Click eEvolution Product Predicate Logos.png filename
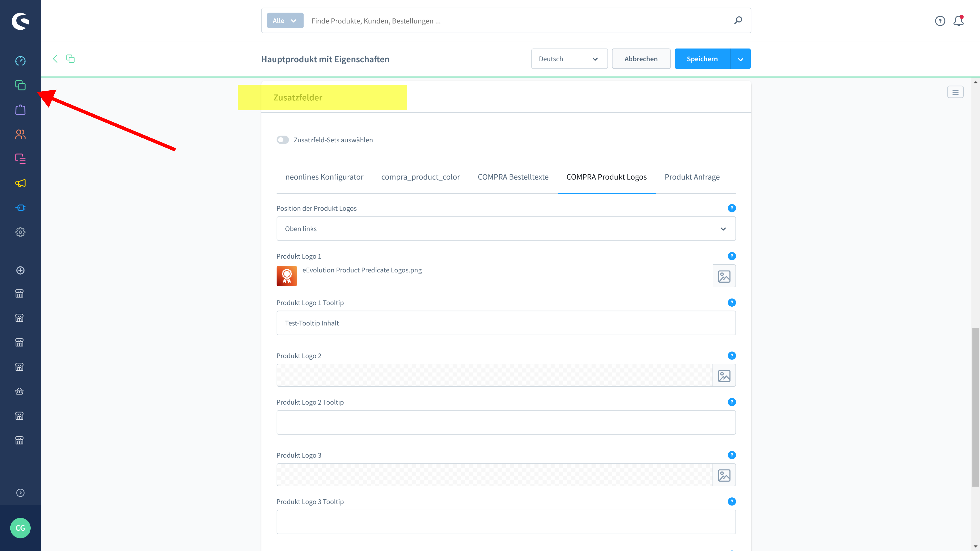The height and width of the screenshot is (551, 980). 362,270
